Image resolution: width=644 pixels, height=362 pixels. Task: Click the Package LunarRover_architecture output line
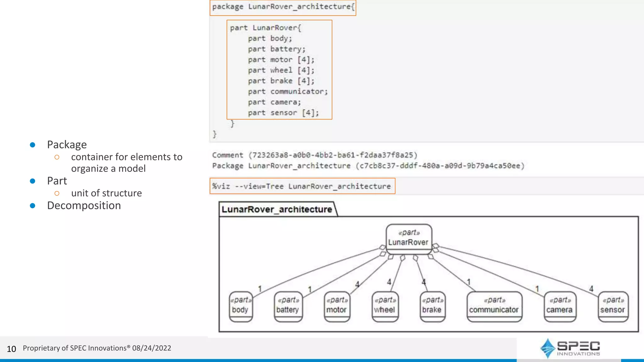pyautogui.click(x=368, y=166)
